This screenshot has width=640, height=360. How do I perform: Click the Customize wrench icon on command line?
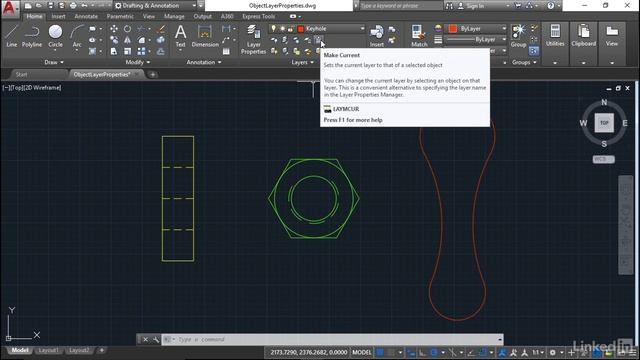pyautogui.click(x=156, y=340)
